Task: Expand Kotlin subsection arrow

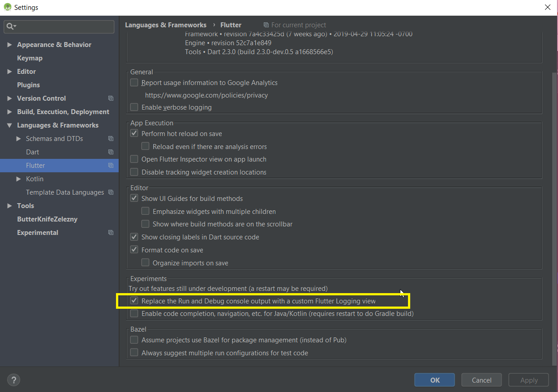Action: click(18, 179)
